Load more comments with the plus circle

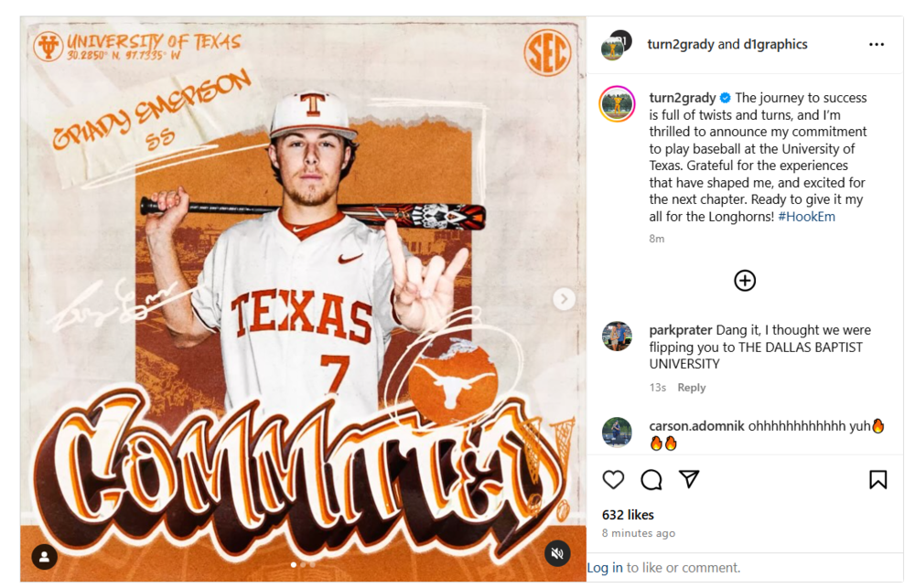[x=745, y=281]
